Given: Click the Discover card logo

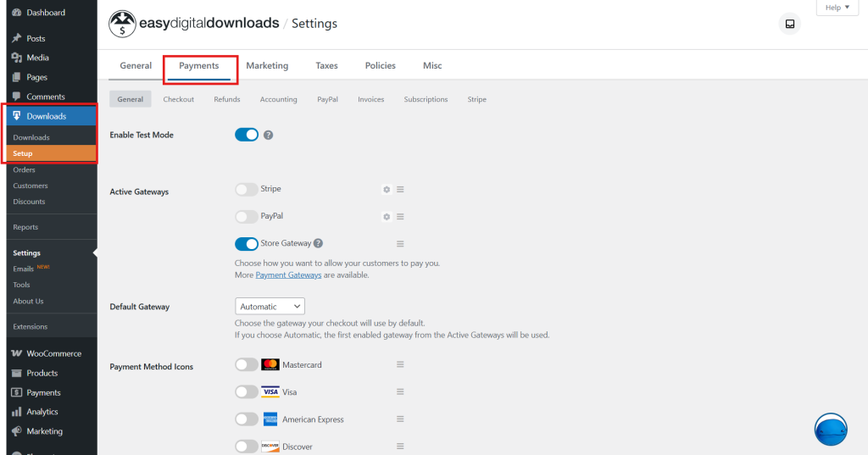Looking at the screenshot, I should tap(270, 447).
